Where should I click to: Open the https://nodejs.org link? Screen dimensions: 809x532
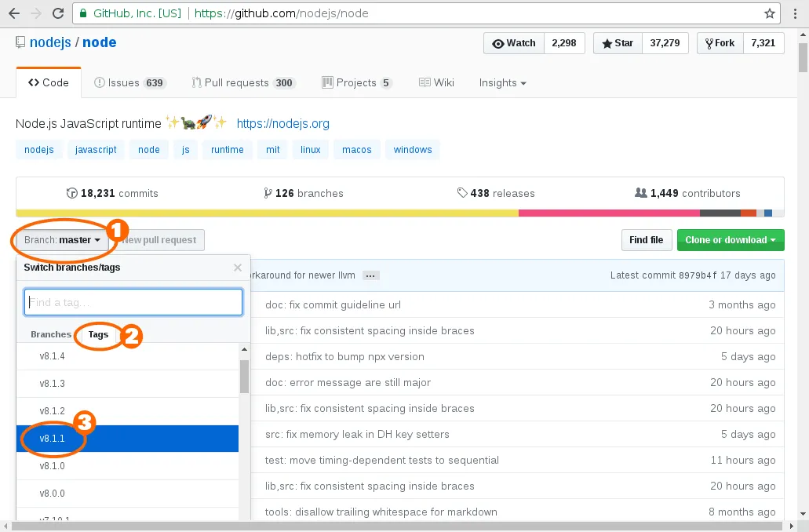[283, 123]
